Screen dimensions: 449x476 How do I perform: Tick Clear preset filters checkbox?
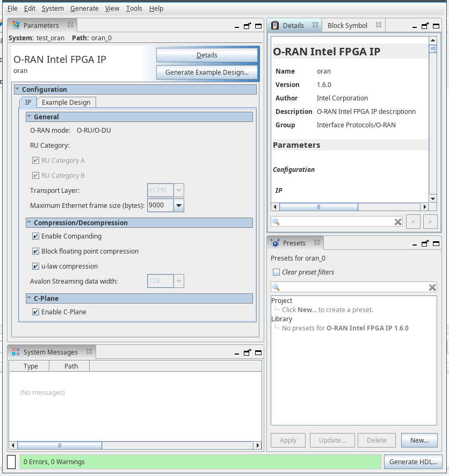click(x=276, y=272)
